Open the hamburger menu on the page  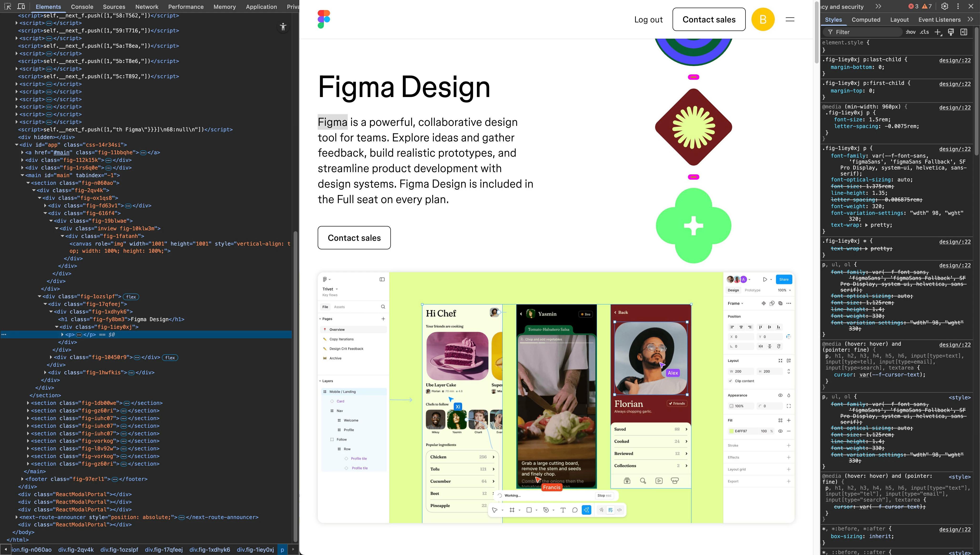(790, 20)
